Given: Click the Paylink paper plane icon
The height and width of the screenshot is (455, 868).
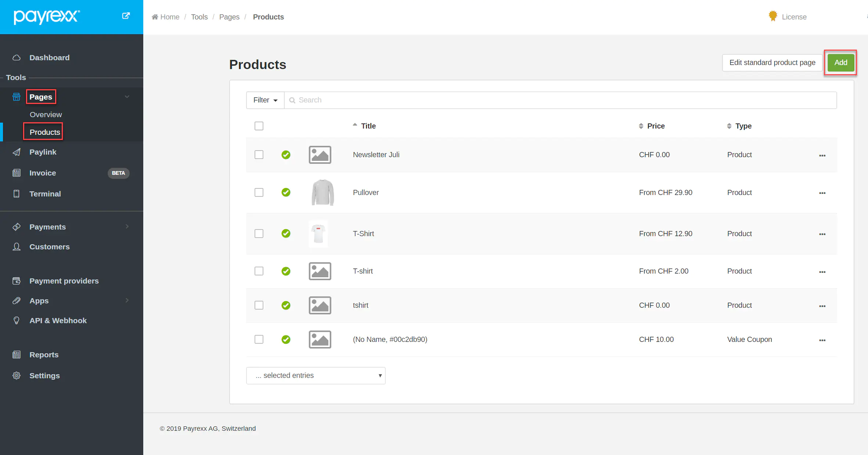Looking at the screenshot, I should 17,152.
